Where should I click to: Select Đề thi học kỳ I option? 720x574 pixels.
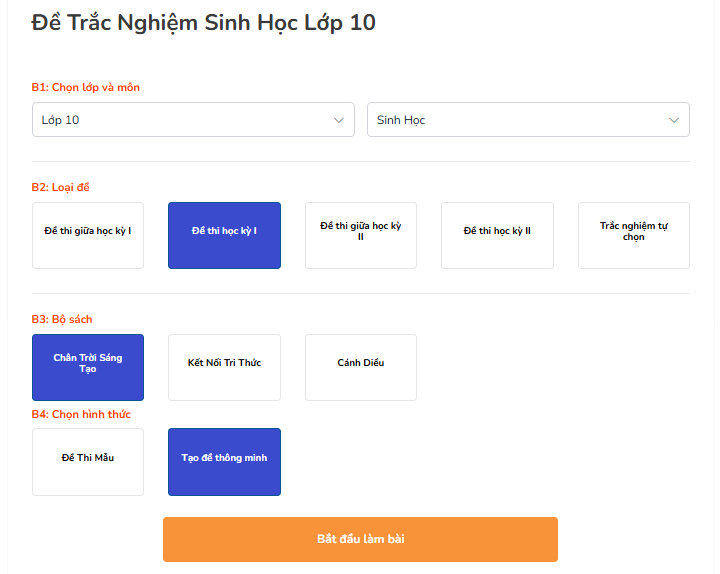click(225, 236)
